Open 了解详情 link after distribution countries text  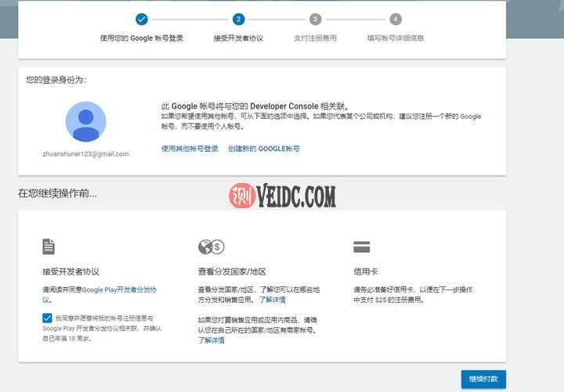[273, 300]
